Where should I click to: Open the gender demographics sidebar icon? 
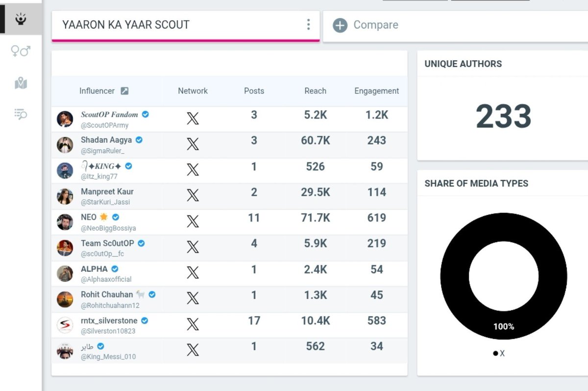(21, 51)
